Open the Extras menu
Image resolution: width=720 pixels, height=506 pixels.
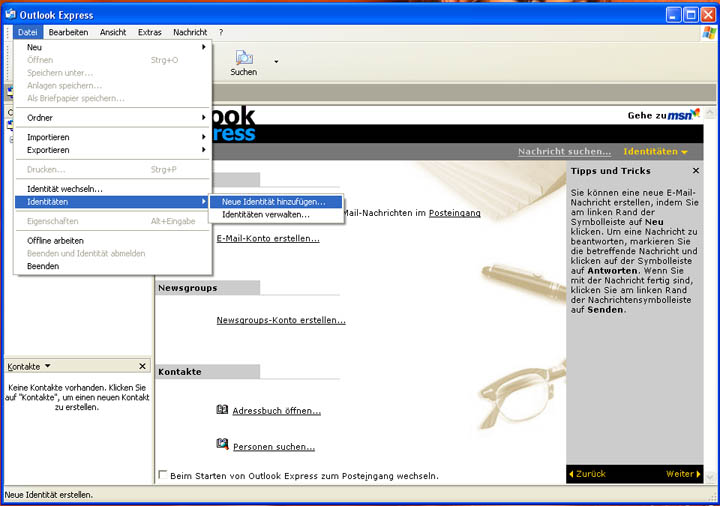(x=149, y=32)
